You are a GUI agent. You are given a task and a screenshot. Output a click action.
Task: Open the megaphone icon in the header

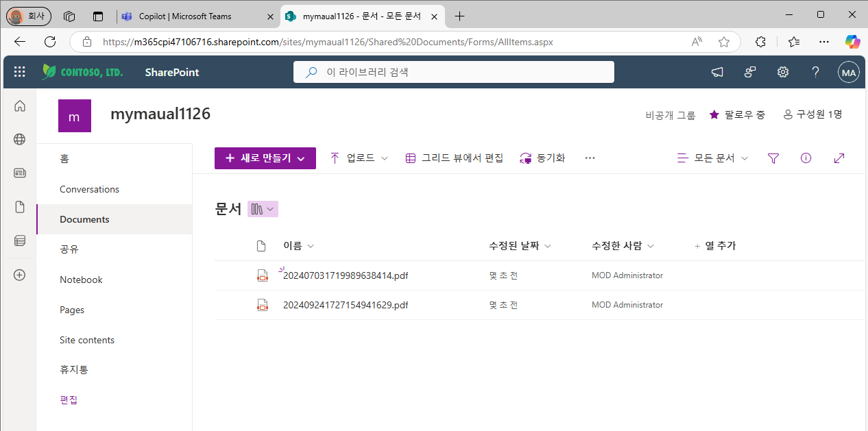[717, 72]
